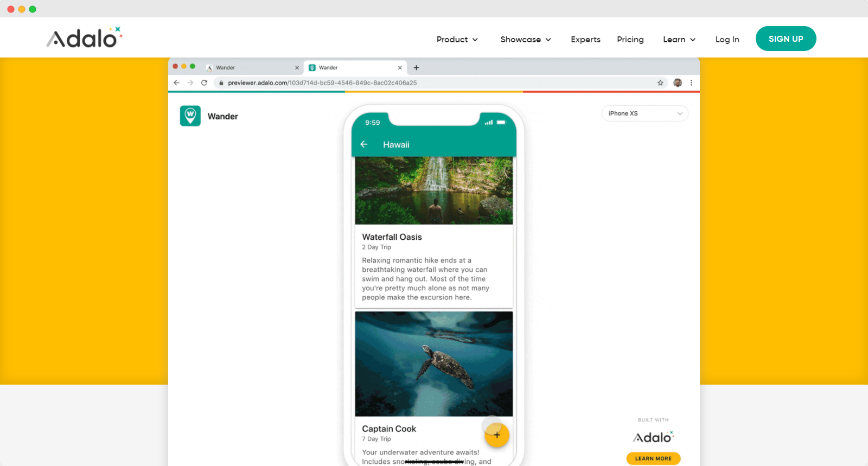This screenshot has height=466, width=868.
Task: Click the back arrow beside Hawaii
Action: [x=364, y=144]
